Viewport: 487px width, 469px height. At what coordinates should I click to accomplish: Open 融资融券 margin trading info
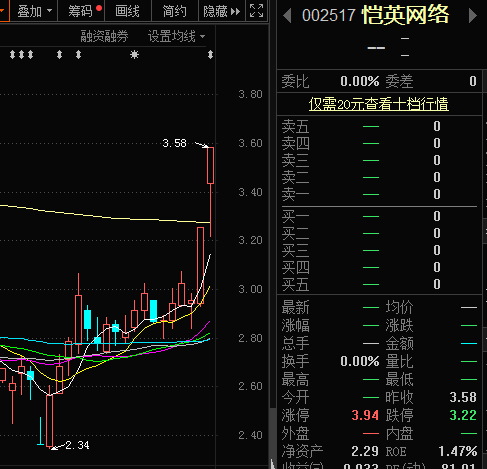(104, 36)
